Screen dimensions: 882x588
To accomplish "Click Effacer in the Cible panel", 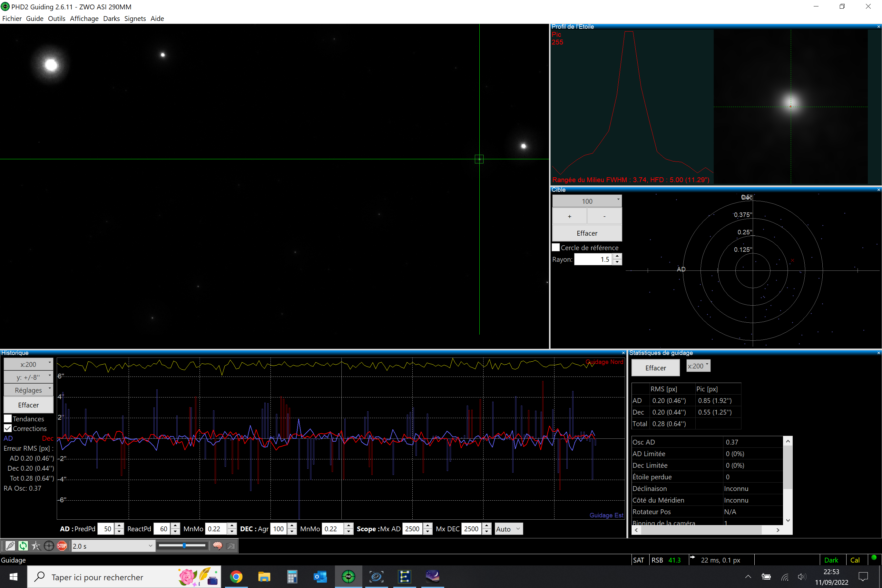I will (x=586, y=233).
